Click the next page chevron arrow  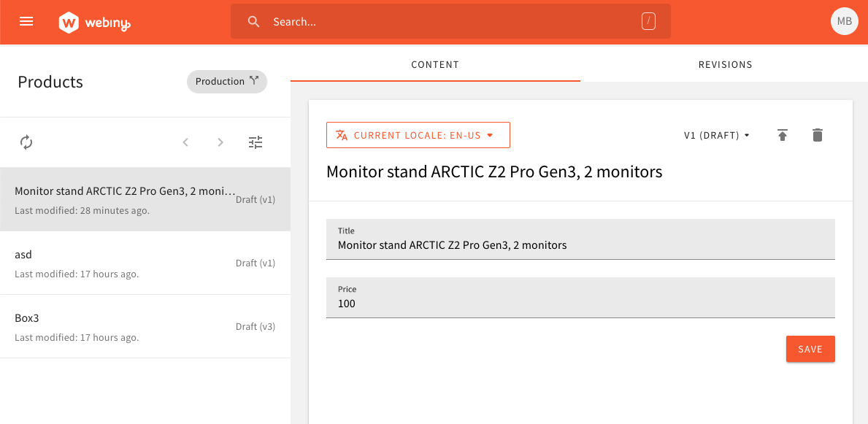point(220,142)
